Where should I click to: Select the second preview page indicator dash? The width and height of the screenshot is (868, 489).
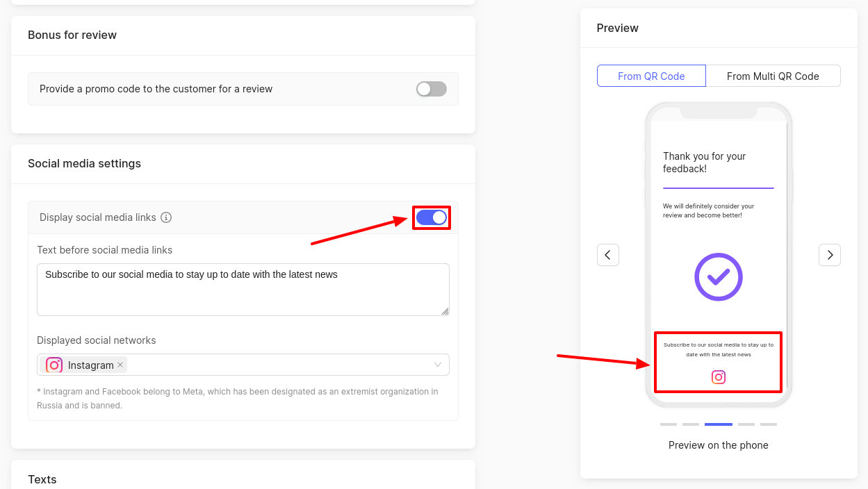(691, 424)
